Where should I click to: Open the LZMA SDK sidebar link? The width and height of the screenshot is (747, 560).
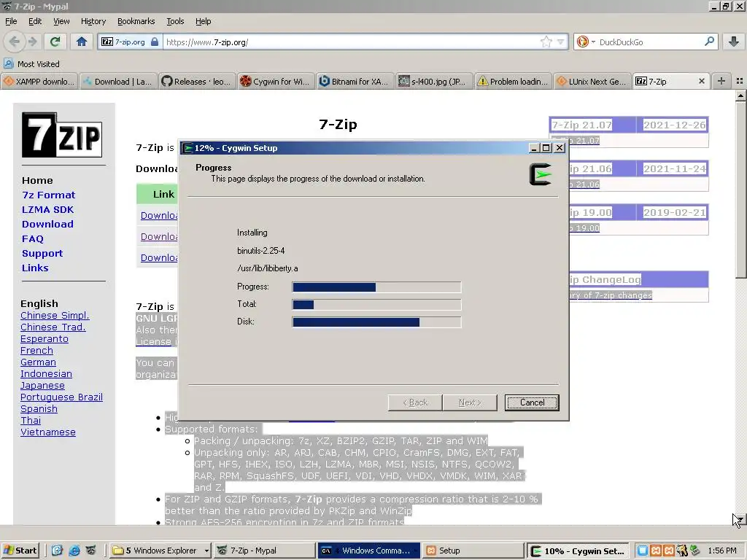tap(47, 209)
